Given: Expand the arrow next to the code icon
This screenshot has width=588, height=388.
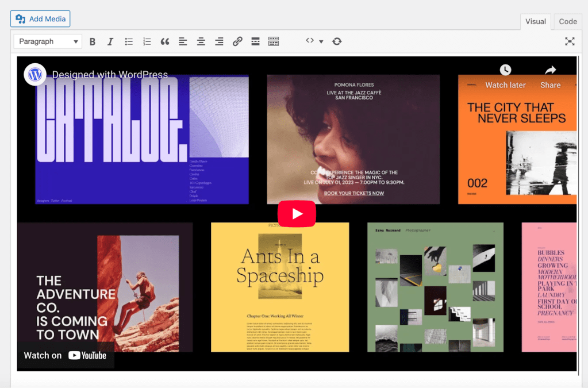Looking at the screenshot, I should click(321, 41).
